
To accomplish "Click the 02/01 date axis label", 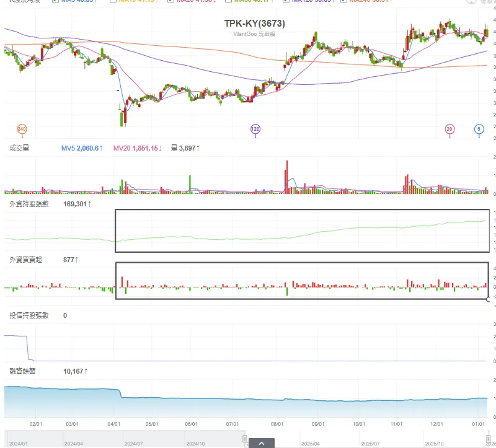I will [x=36, y=424].
